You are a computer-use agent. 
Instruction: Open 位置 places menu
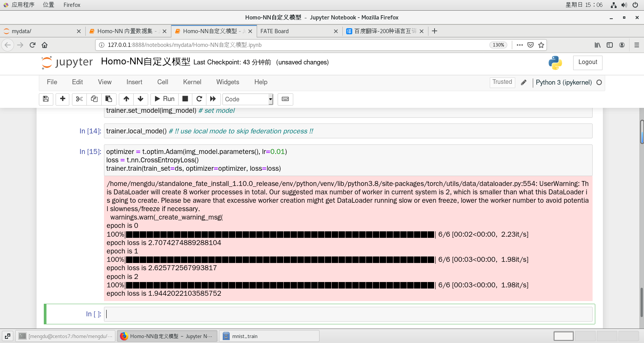click(48, 5)
